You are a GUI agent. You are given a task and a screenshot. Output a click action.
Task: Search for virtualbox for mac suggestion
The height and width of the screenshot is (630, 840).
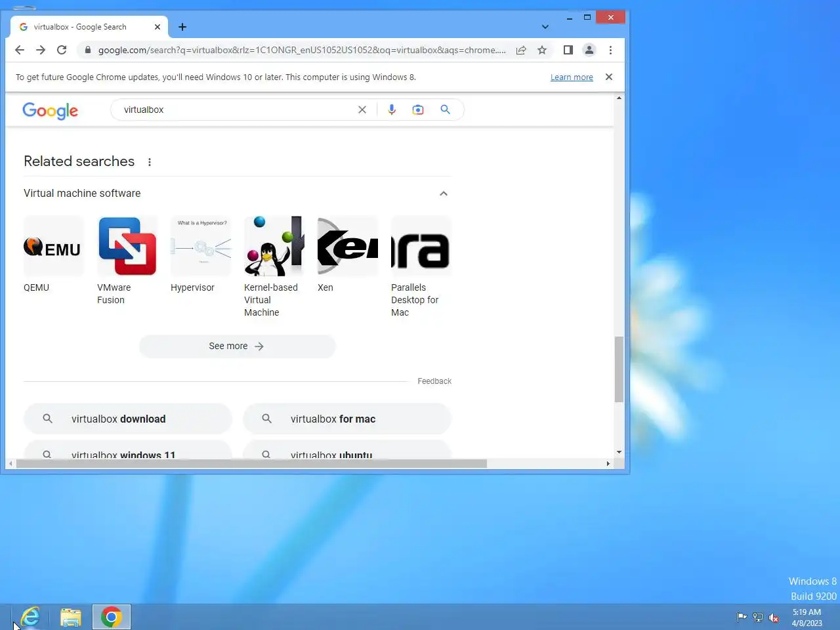[347, 419]
